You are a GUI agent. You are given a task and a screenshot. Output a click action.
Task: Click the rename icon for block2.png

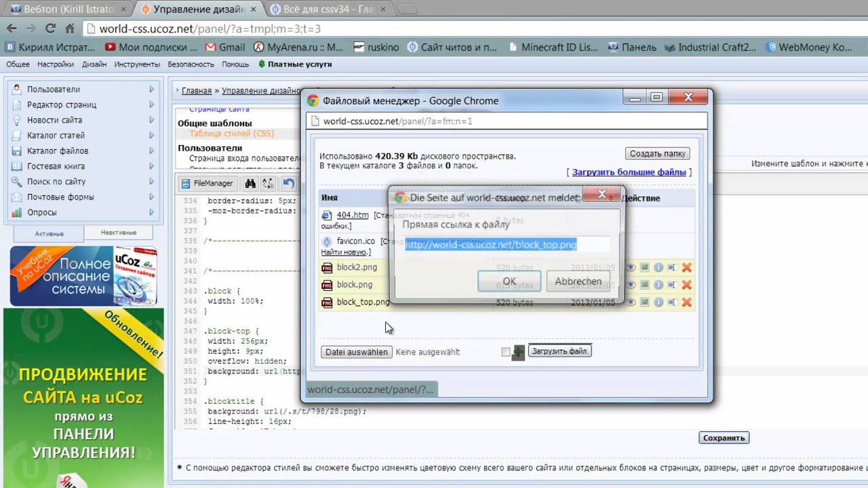671,267
